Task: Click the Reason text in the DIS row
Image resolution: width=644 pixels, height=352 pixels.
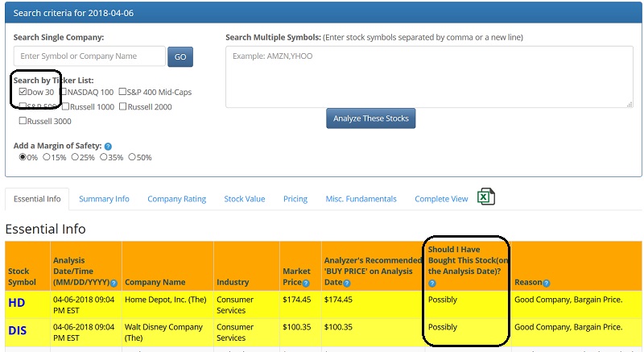Action: click(568, 327)
